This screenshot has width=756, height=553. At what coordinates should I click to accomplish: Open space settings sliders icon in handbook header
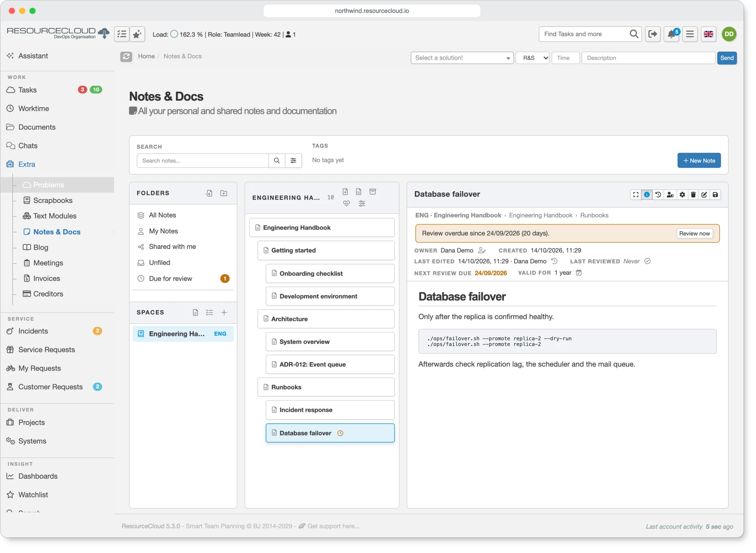(362, 204)
